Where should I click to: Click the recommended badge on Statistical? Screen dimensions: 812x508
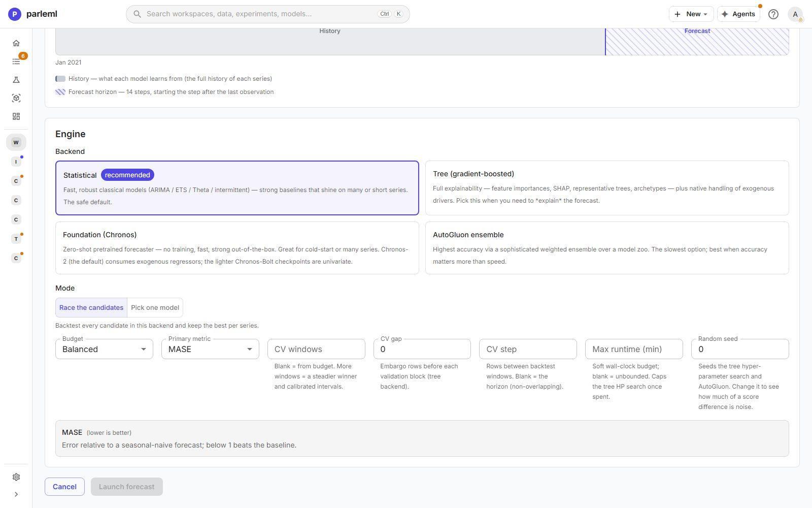(x=127, y=175)
